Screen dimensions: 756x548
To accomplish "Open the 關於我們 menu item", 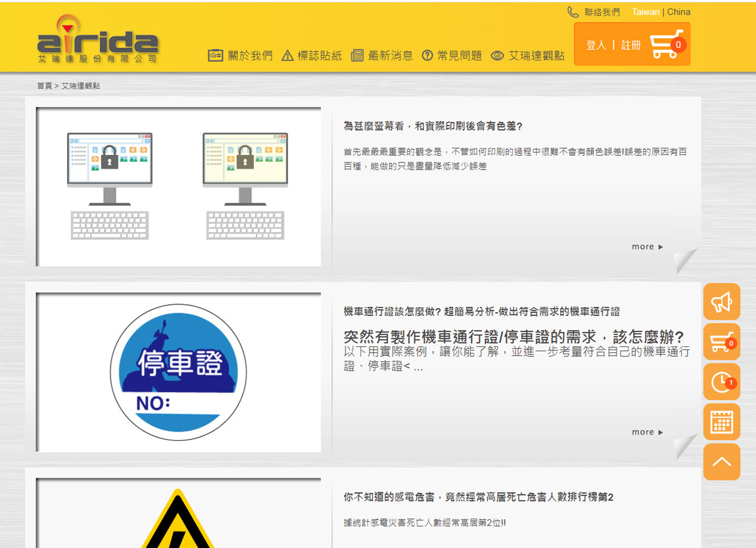I will pos(241,56).
